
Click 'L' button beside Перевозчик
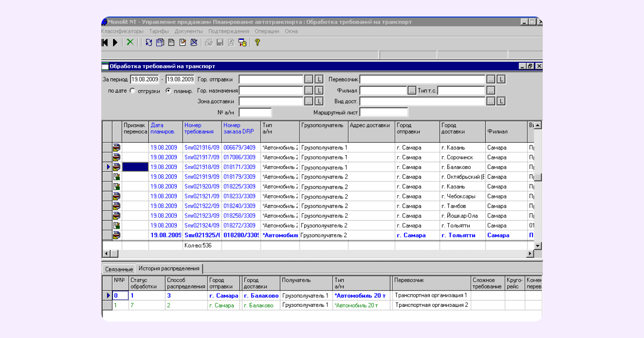coord(501,79)
